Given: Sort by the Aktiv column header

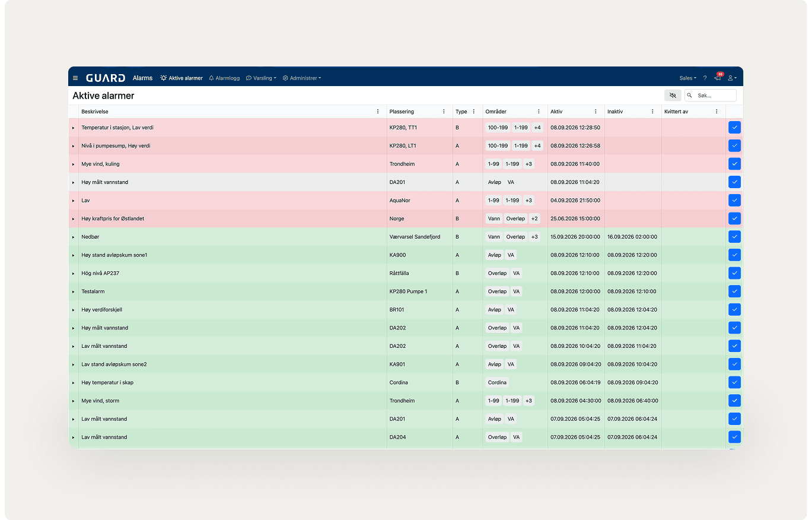Looking at the screenshot, I should click(x=556, y=112).
